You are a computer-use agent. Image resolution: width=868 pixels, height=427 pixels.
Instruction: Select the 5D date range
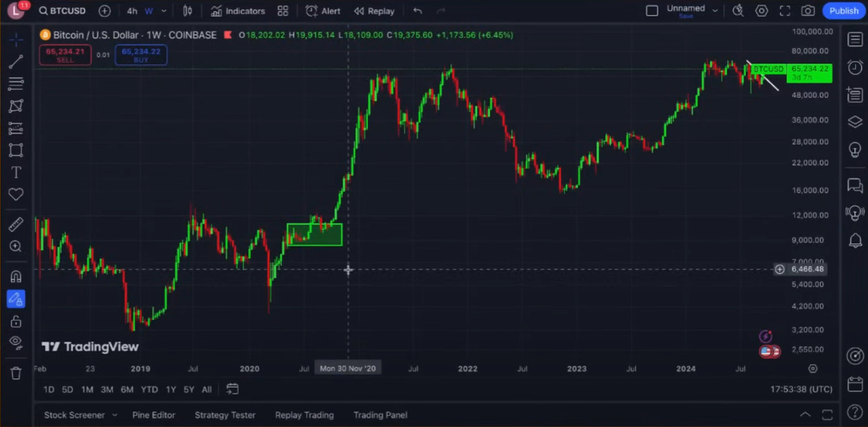point(67,390)
